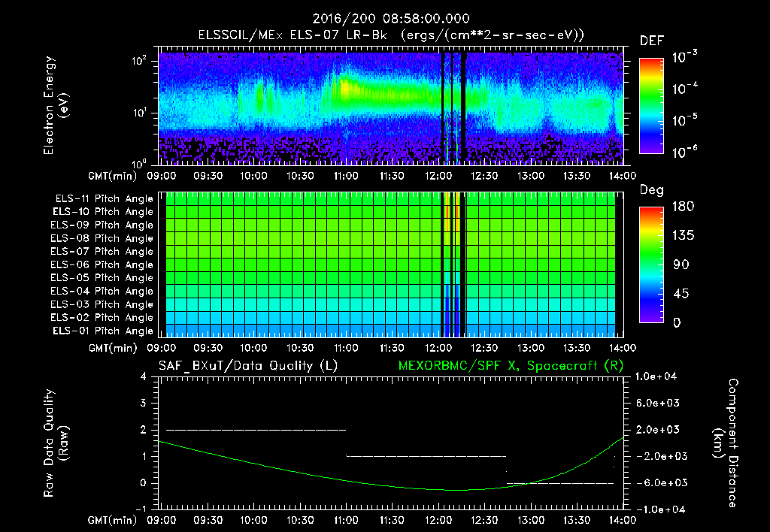This screenshot has width=770, height=532.
Task: Click the DEF color bar in the spectrogram panel
Action: pyautogui.click(x=651, y=106)
